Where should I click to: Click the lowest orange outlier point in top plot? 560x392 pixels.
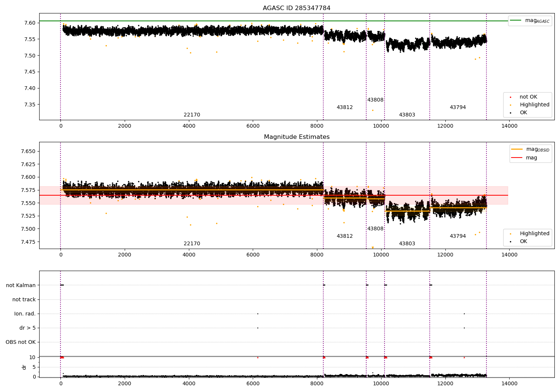(373, 110)
